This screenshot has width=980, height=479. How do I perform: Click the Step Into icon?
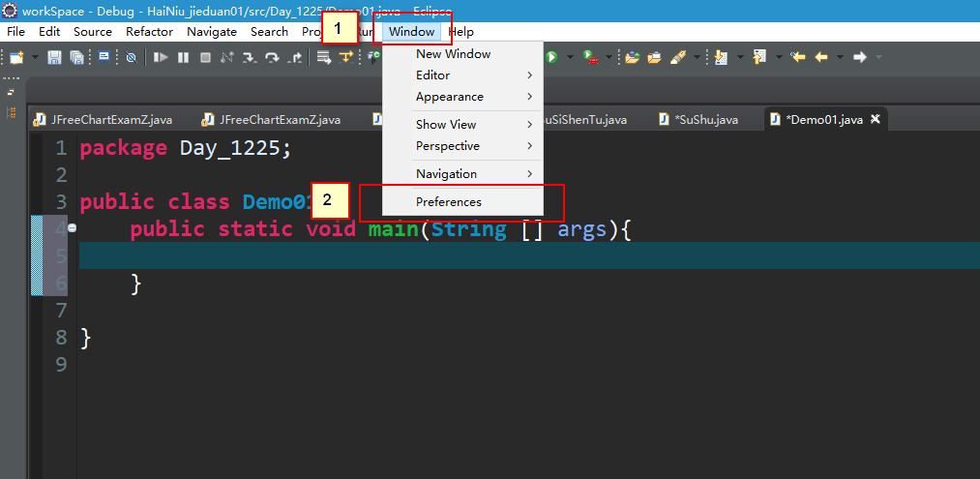point(250,57)
